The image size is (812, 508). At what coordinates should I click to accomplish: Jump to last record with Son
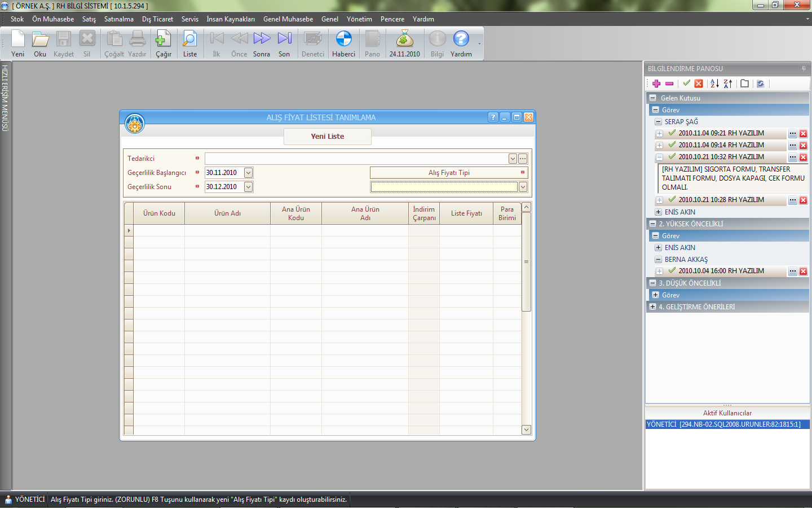pos(284,40)
